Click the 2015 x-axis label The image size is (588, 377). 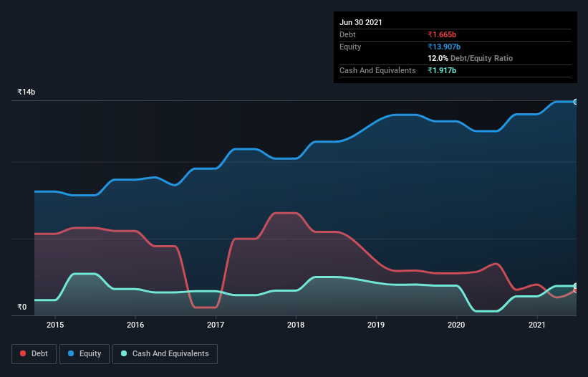pos(55,325)
